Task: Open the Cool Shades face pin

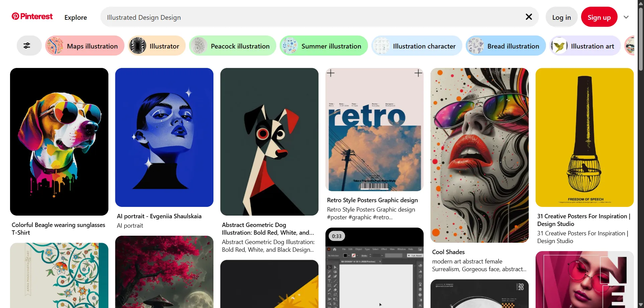Action: [479, 155]
